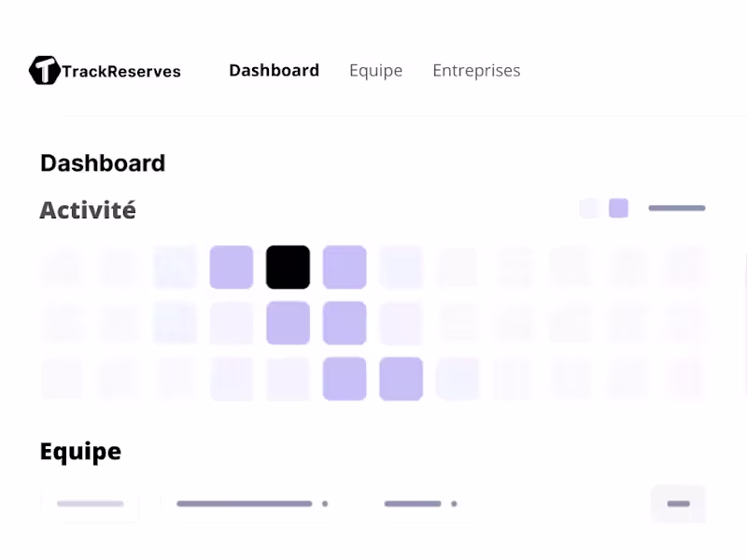Click the gray bar right of the legend swatches
The image size is (747, 560).
coord(677,208)
